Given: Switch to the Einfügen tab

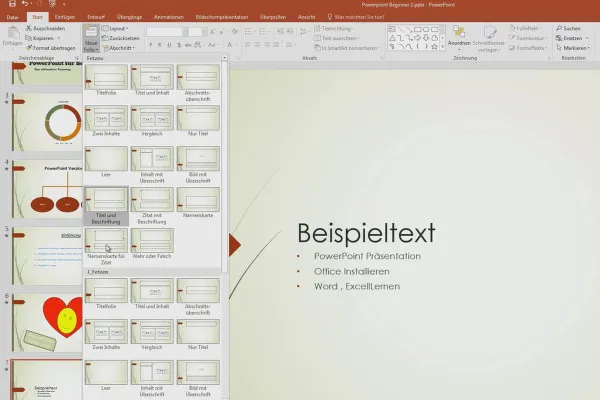Looking at the screenshot, I should [65, 17].
